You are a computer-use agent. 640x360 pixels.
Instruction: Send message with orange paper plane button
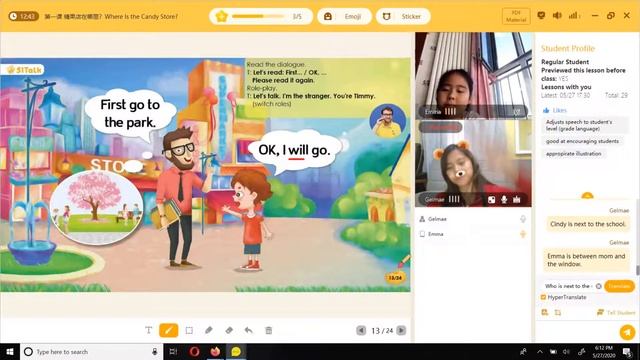pyautogui.click(x=627, y=332)
